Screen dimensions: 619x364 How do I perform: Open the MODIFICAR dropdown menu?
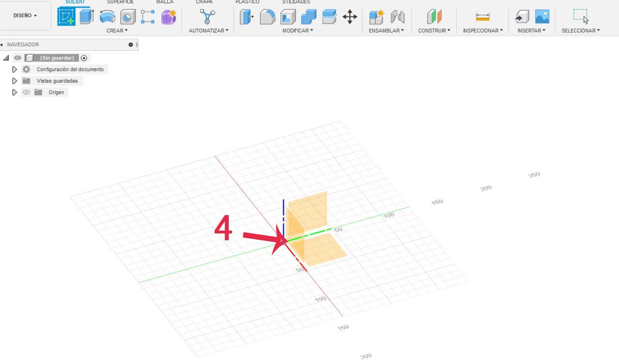(x=298, y=30)
